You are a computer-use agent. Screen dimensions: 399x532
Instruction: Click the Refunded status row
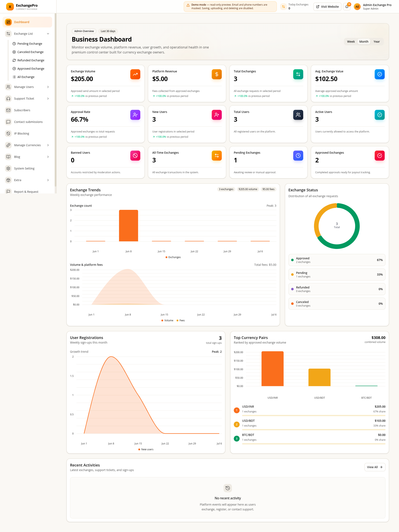(x=337, y=289)
